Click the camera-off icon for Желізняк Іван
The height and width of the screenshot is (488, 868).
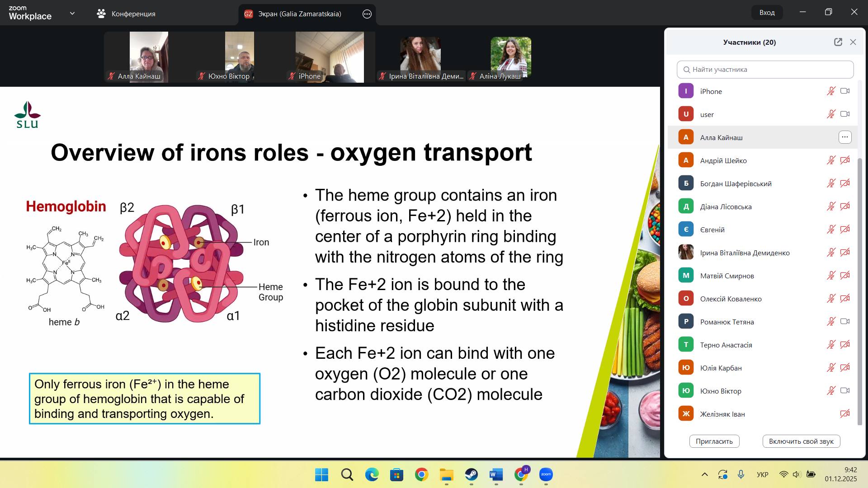point(845,414)
